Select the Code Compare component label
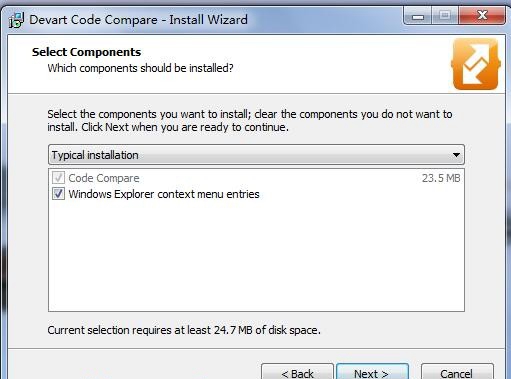 pos(104,178)
